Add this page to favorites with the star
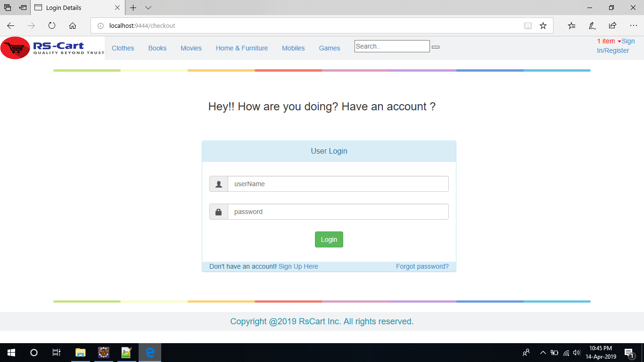Viewport: 644px width, 362px height. (543, 26)
